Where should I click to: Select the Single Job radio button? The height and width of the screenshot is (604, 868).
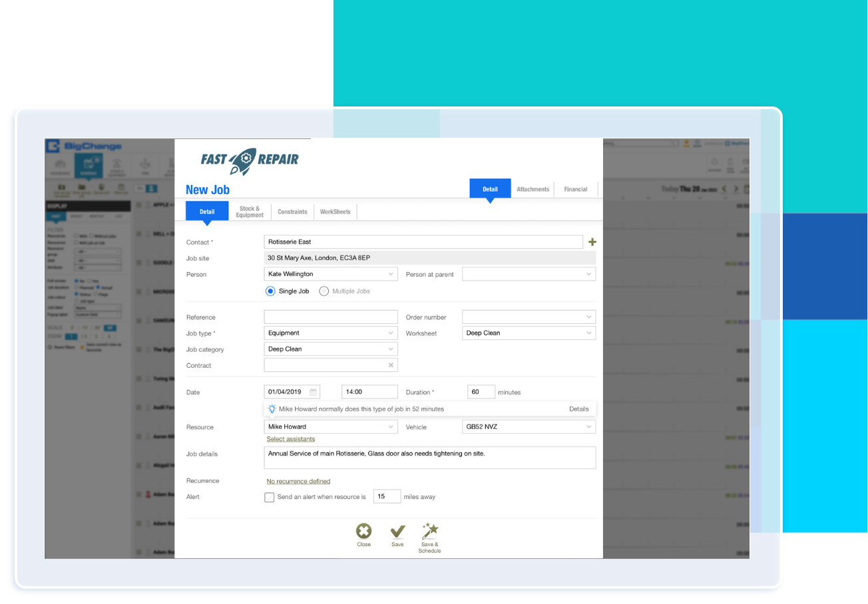point(270,291)
